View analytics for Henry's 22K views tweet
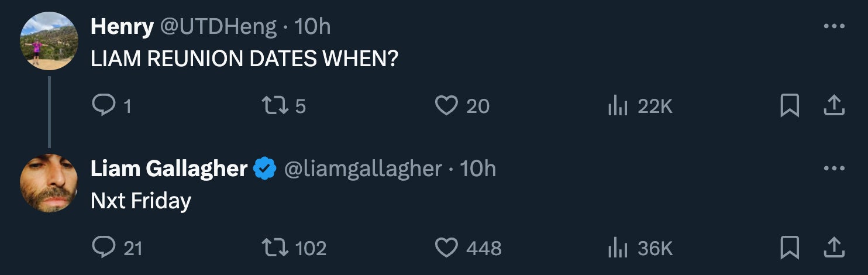Viewport: 868px width, 275px height. tap(618, 106)
